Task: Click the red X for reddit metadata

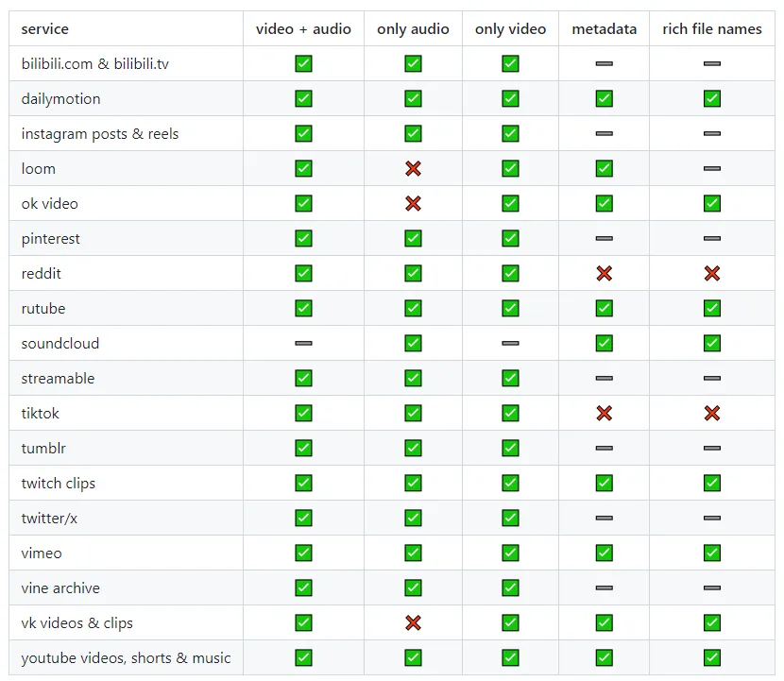Action: click(605, 274)
